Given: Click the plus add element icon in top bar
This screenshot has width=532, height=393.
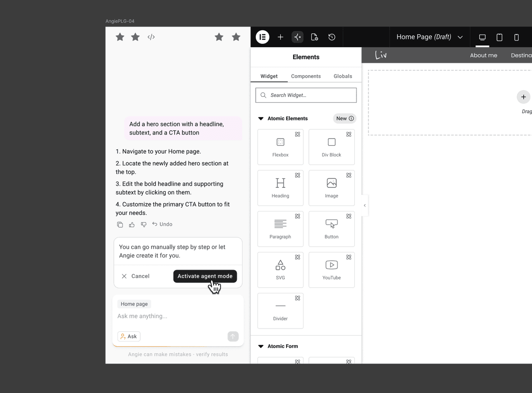Looking at the screenshot, I should (x=280, y=37).
